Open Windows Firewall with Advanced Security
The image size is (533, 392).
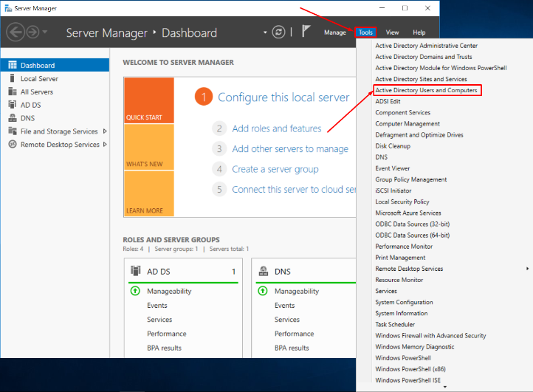(430, 336)
